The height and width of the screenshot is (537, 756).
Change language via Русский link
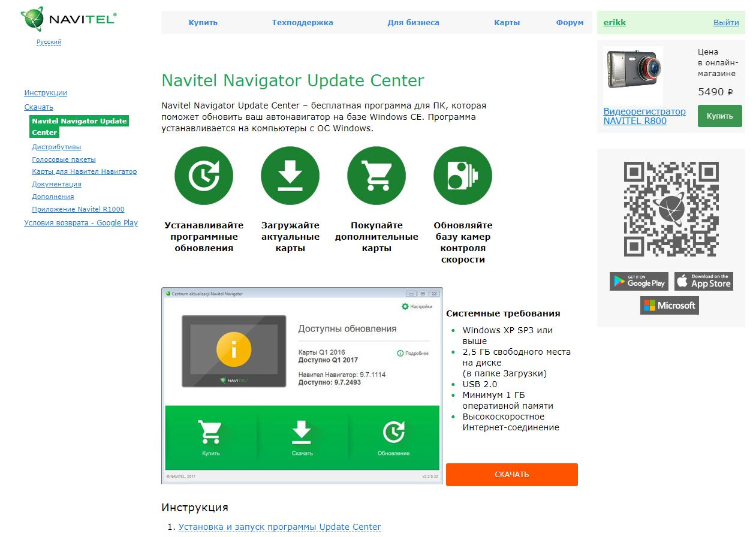click(x=49, y=42)
